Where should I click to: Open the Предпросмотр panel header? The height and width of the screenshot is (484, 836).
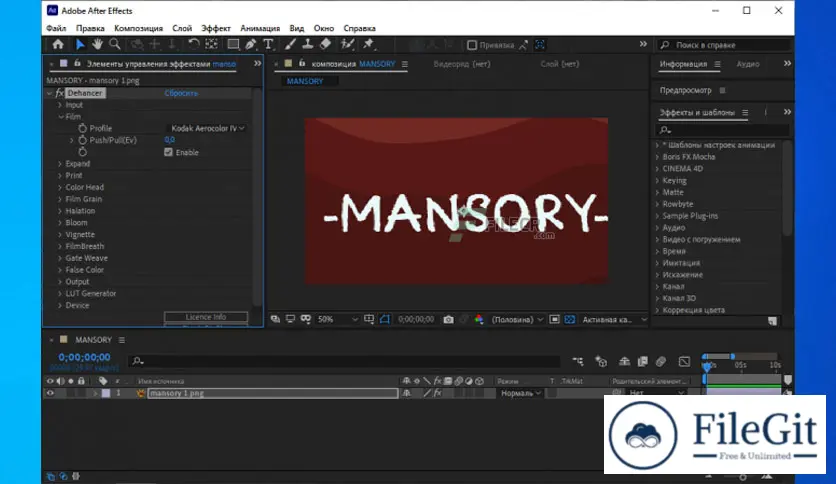coord(686,90)
